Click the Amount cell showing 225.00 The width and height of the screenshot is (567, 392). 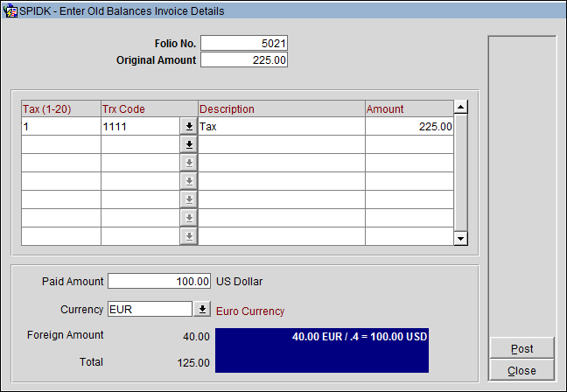pyautogui.click(x=409, y=126)
